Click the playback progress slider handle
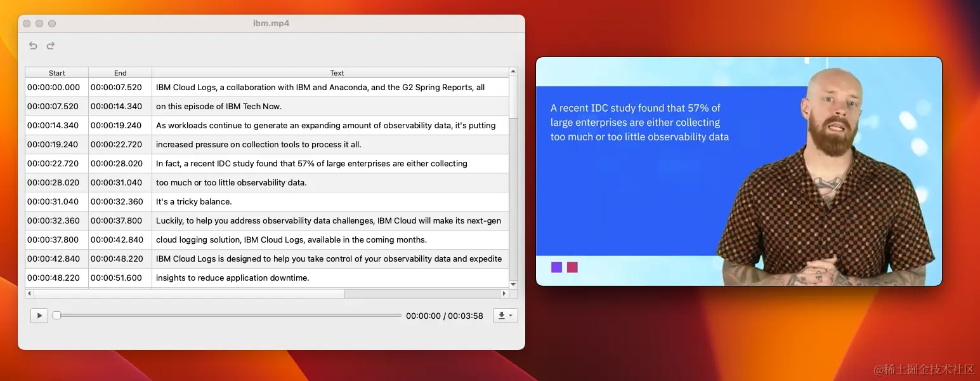The image size is (980, 381). (x=56, y=315)
